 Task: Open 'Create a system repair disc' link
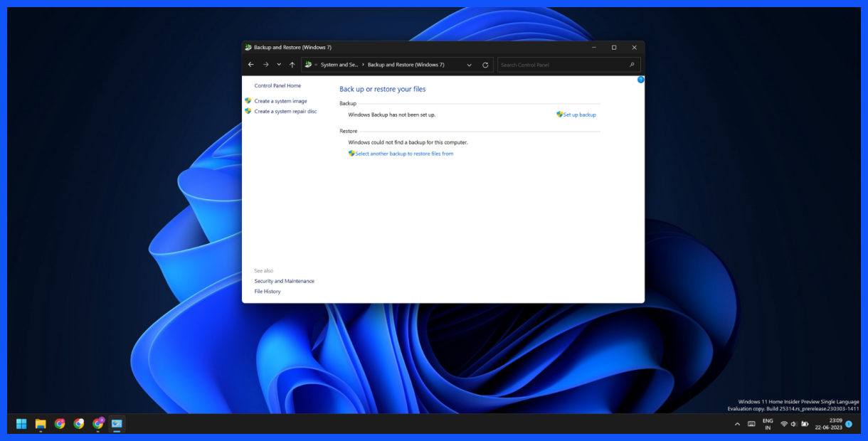(285, 112)
